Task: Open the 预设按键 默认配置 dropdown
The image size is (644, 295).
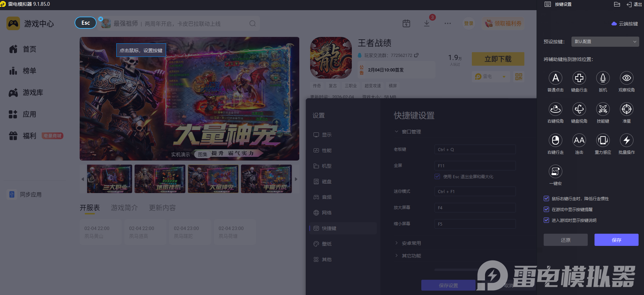Action: (605, 42)
